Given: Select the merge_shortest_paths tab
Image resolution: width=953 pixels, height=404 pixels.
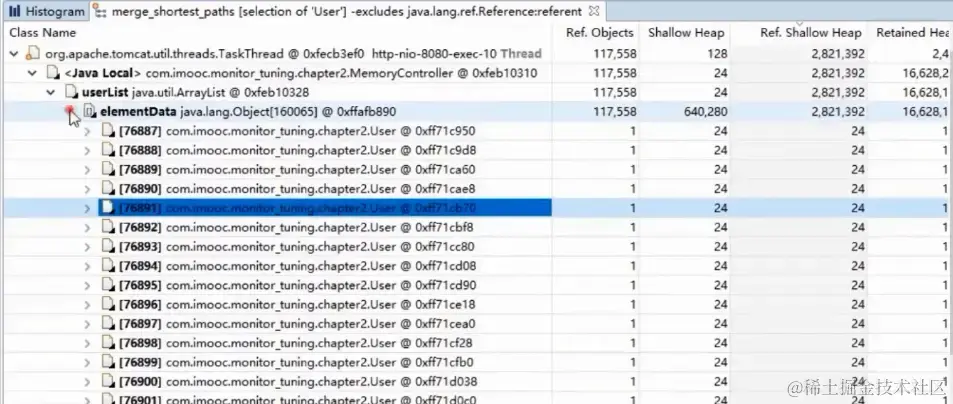Looking at the screenshot, I should coord(345,11).
